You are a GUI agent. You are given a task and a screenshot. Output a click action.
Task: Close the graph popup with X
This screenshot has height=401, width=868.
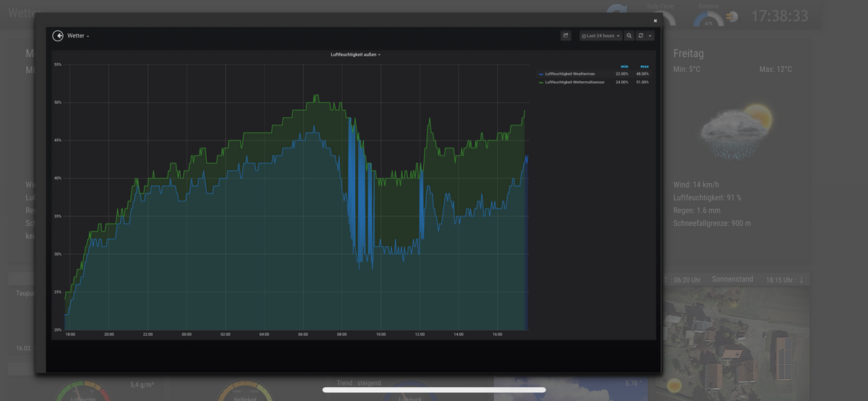(655, 21)
